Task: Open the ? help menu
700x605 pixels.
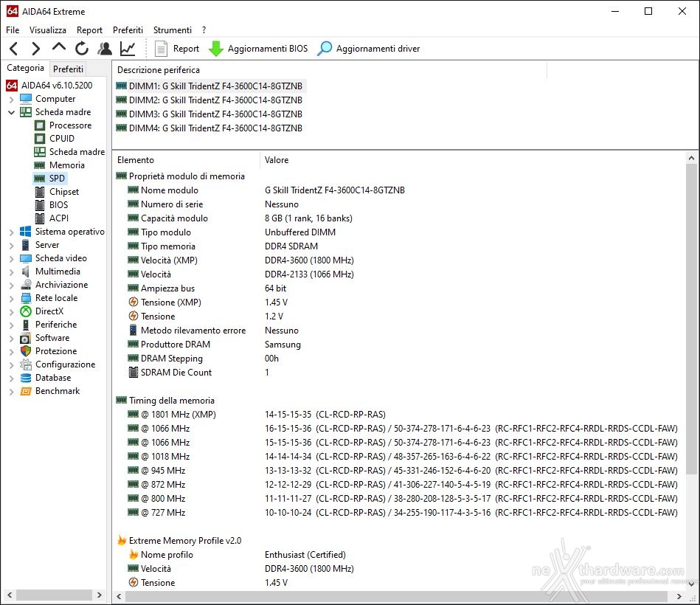Action: (204, 30)
